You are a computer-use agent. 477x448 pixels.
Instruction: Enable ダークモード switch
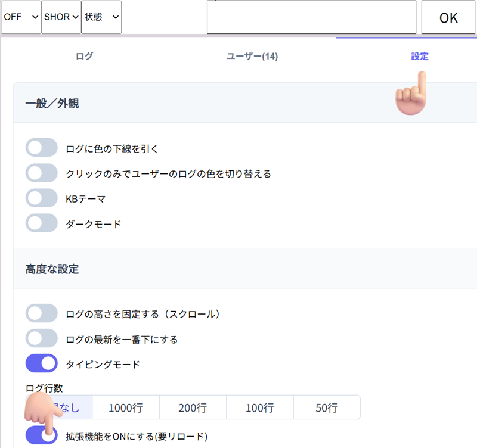pos(42,224)
